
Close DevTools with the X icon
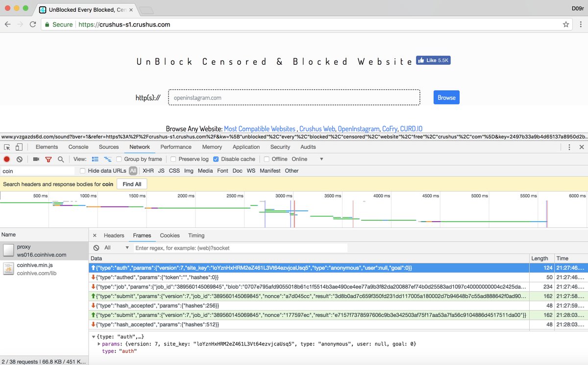coord(582,147)
